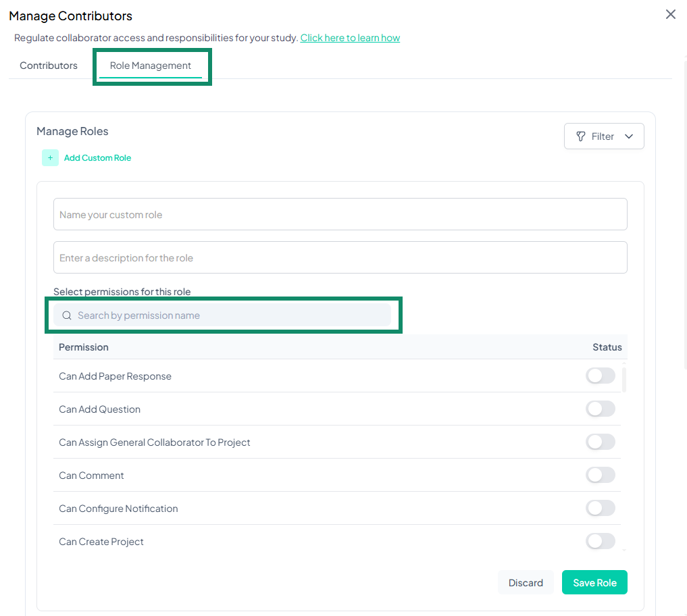Open the Filter options via its chevron
The image size is (687, 616).
pos(628,136)
